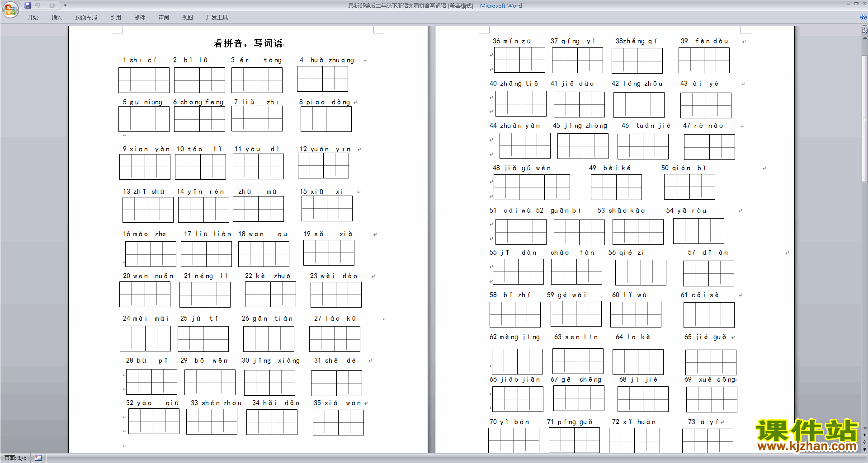
Task: Expand Customize Quick Access Toolbar dropdown
Action: point(65,5)
